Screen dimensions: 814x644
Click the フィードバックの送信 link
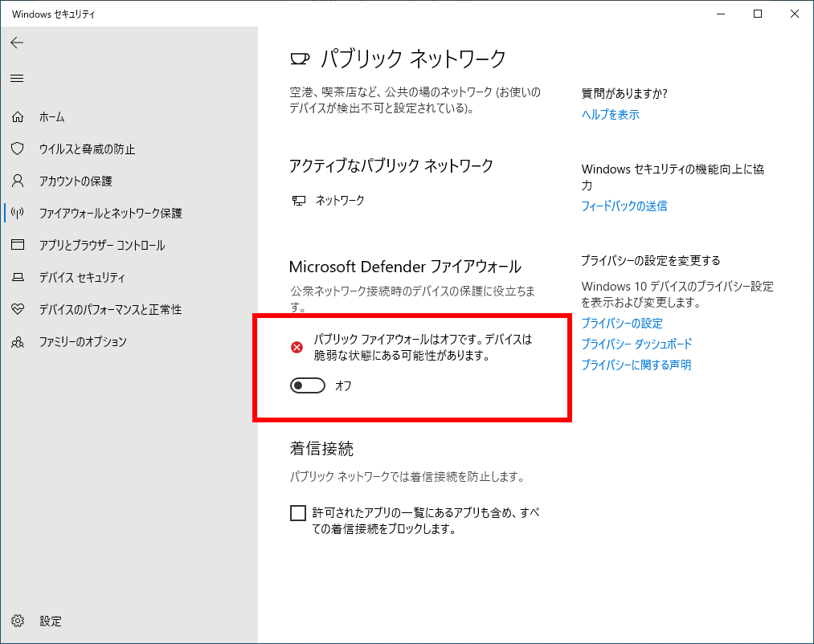(x=624, y=206)
